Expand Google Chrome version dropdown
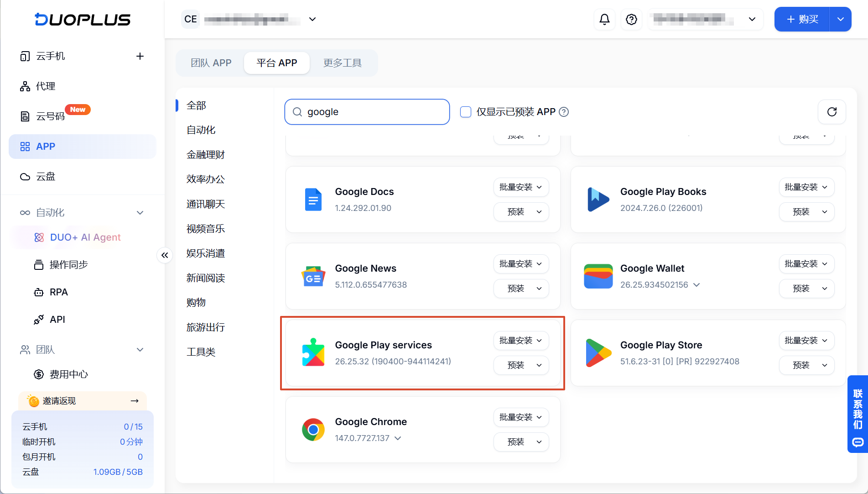This screenshot has height=494, width=868. pos(398,438)
